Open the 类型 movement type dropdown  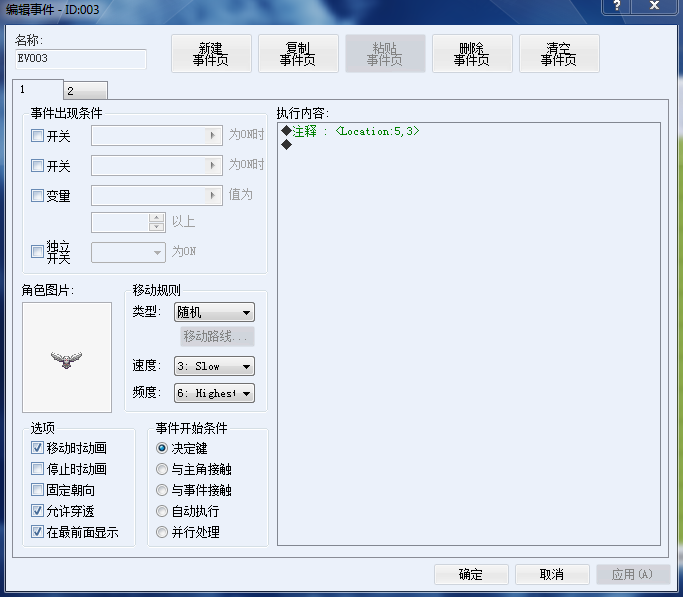point(214,312)
